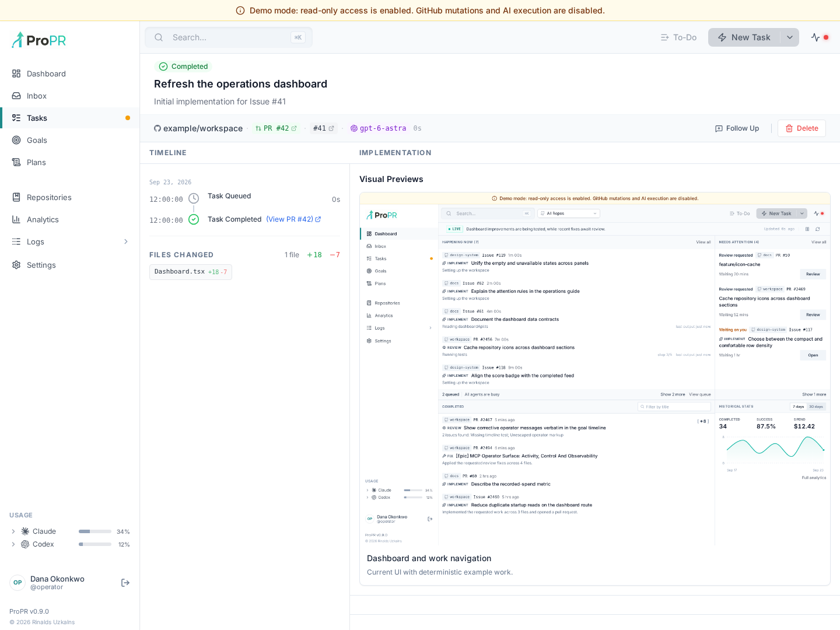Viewport: 840px width, 630px height.
Task: Click the sign out icon
Action: pyautogui.click(x=125, y=583)
